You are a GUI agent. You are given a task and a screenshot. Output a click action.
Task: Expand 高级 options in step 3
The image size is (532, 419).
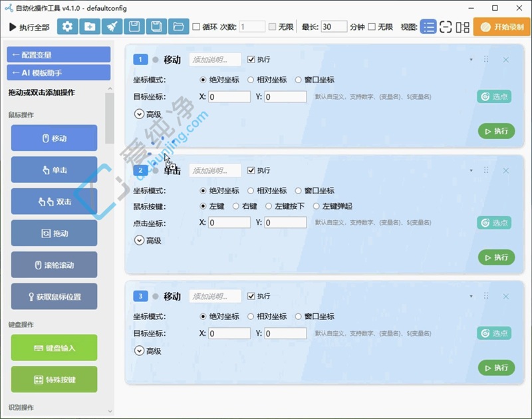click(x=139, y=350)
